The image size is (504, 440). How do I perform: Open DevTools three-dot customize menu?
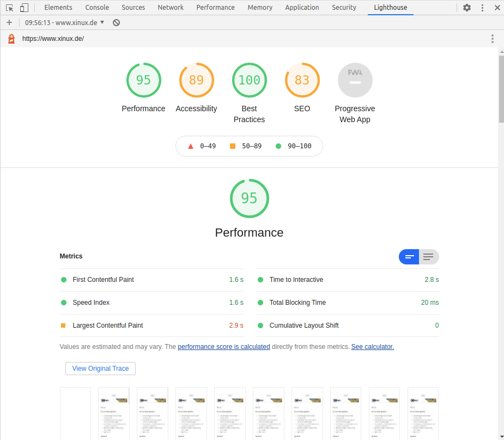coord(482,8)
